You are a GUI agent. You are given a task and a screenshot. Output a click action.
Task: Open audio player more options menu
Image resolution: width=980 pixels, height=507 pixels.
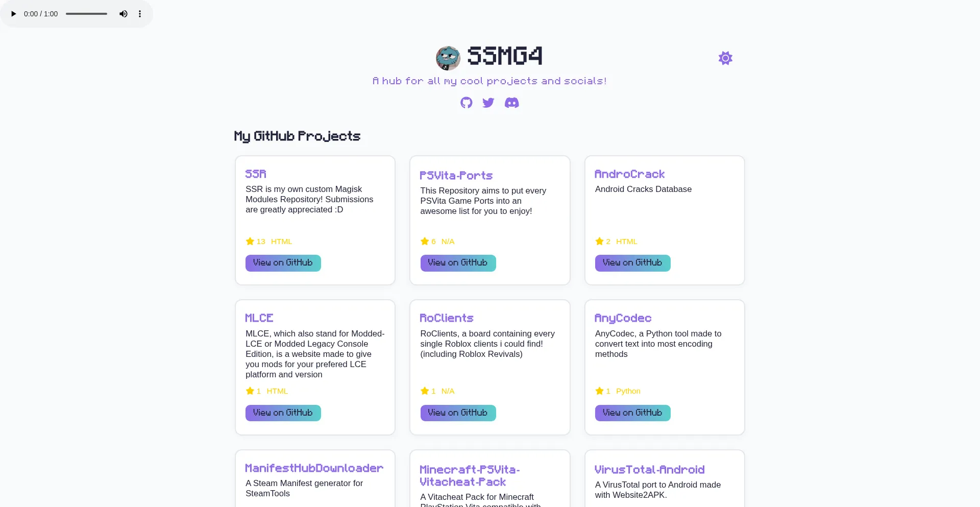(140, 14)
